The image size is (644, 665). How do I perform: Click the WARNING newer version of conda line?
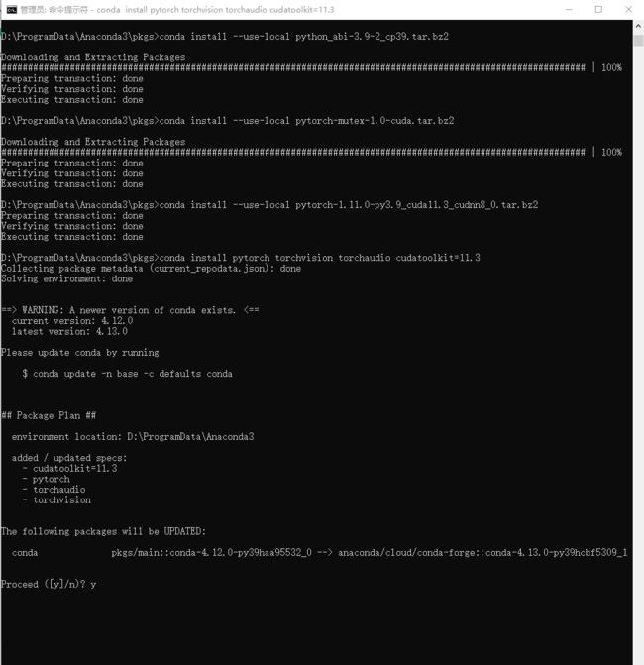point(130,310)
